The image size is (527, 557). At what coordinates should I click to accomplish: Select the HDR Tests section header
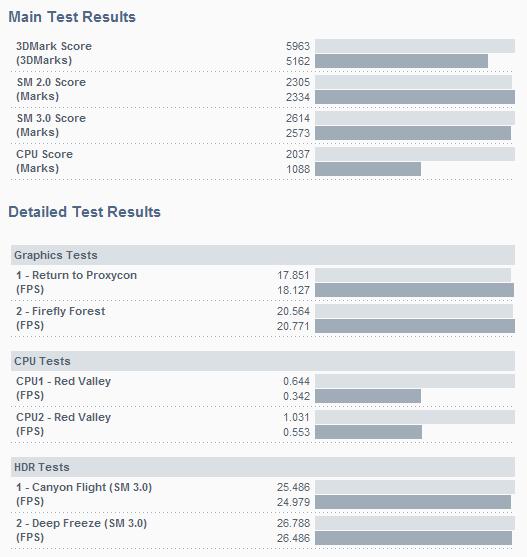[263, 467]
